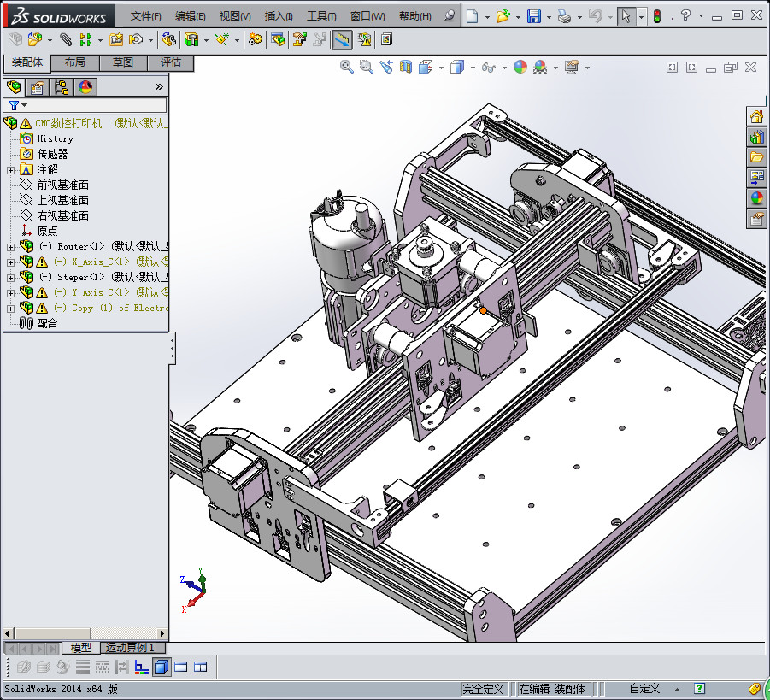Click the Print icon in toolbar
This screenshot has height=700, width=770.
[563, 16]
